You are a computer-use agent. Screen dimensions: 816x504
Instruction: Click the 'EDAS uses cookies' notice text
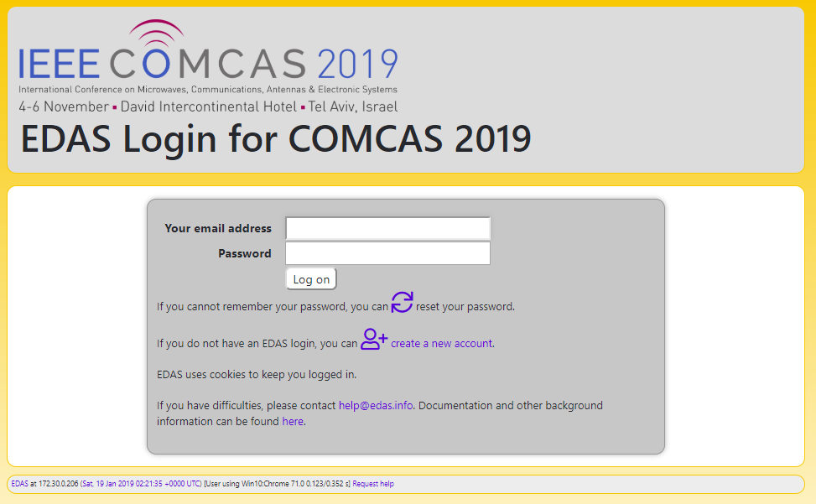pos(257,375)
